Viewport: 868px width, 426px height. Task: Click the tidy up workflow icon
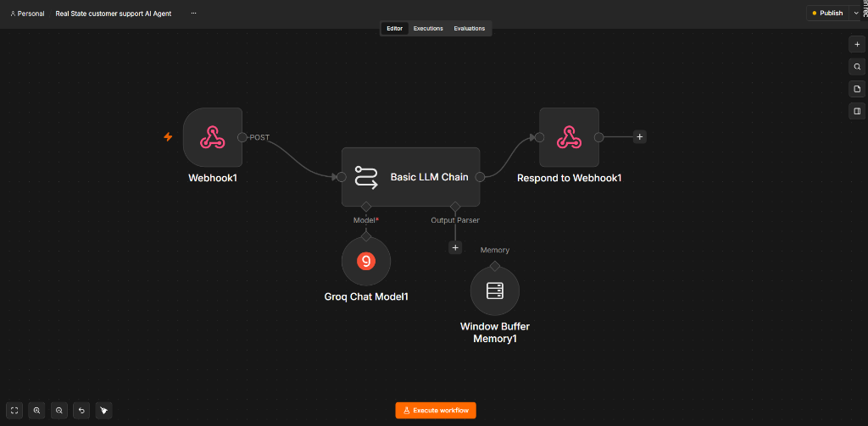103,411
